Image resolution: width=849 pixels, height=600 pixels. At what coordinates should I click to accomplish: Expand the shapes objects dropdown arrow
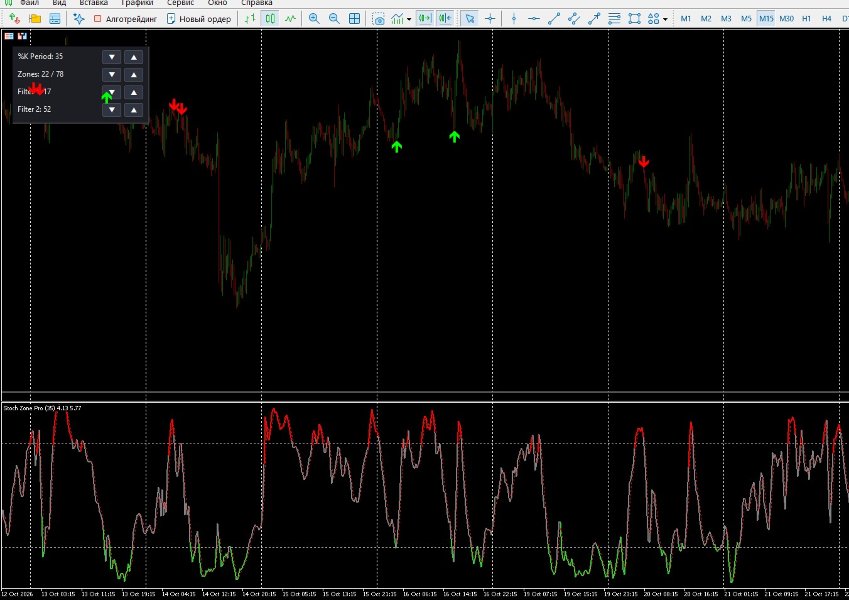[x=665, y=19]
